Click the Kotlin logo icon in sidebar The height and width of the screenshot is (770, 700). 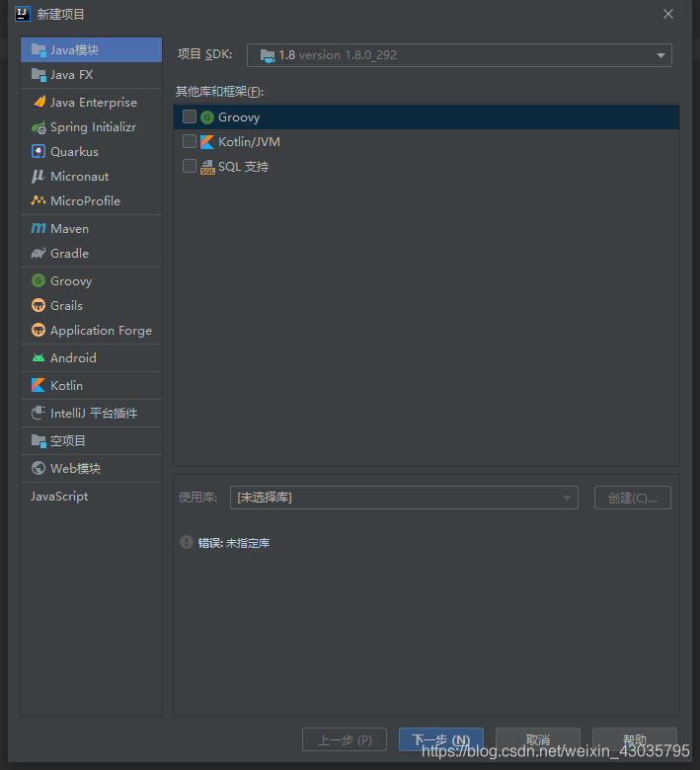click(x=39, y=385)
